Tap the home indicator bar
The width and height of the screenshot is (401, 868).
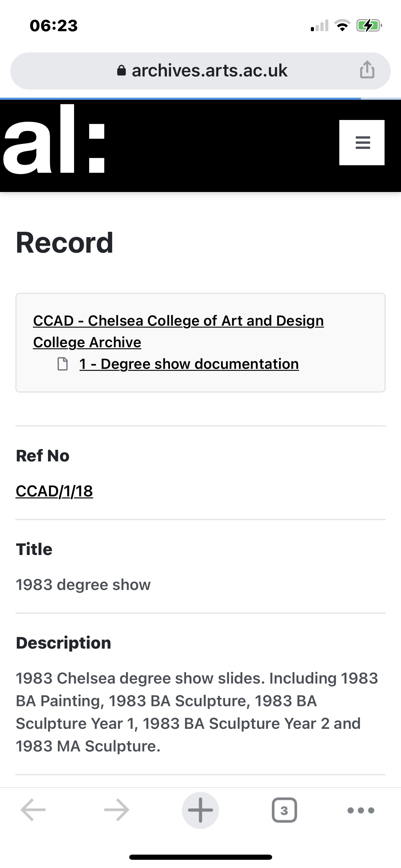pyautogui.click(x=200, y=857)
